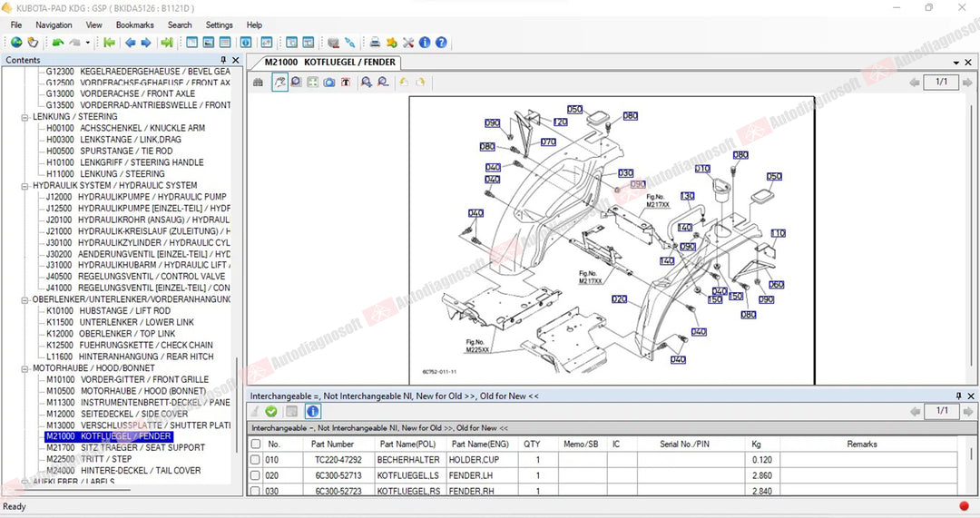Image resolution: width=980 pixels, height=518 pixels.
Task: Open the File menu
Action: click(16, 25)
